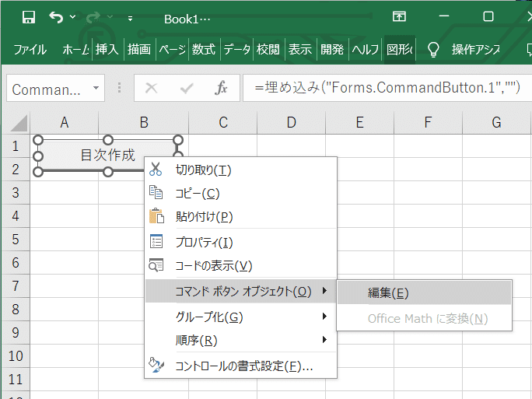Select column F header
This screenshot has width=532, height=399.
[x=428, y=122]
